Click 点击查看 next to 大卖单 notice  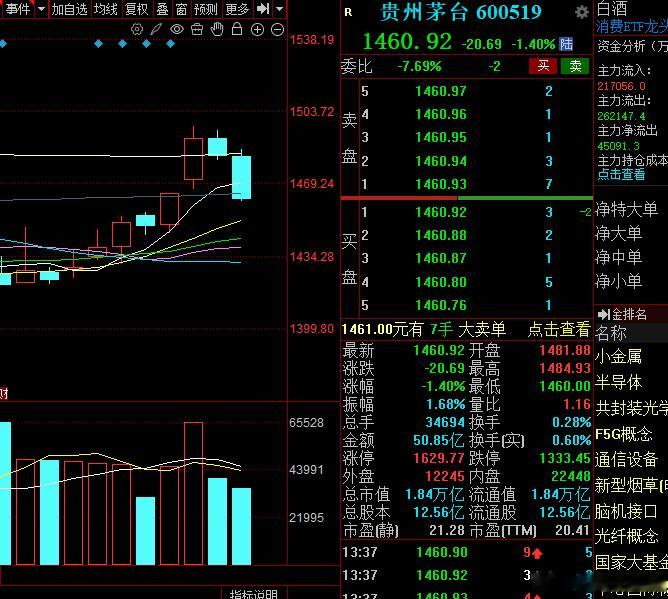pyautogui.click(x=559, y=329)
